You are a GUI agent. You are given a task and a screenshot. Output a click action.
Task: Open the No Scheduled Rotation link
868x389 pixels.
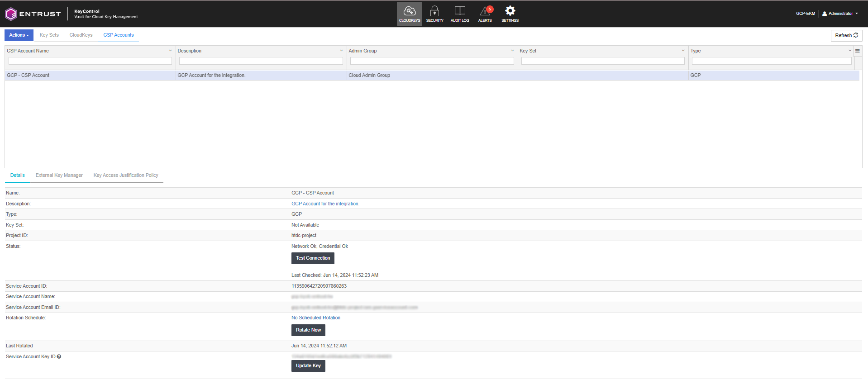pyautogui.click(x=316, y=318)
